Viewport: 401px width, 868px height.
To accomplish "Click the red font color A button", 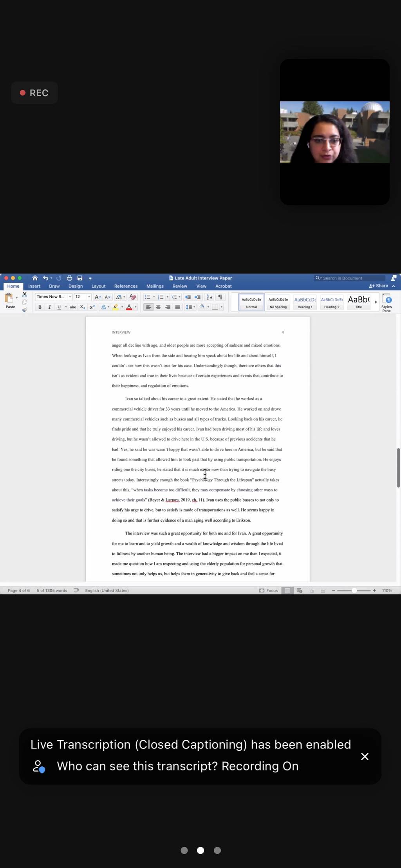I will 129,307.
